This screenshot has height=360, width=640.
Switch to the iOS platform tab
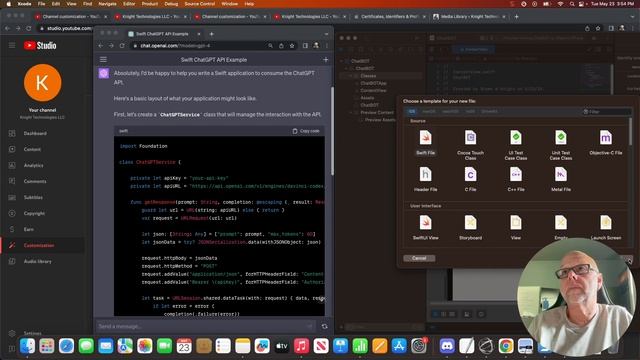pos(411,111)
